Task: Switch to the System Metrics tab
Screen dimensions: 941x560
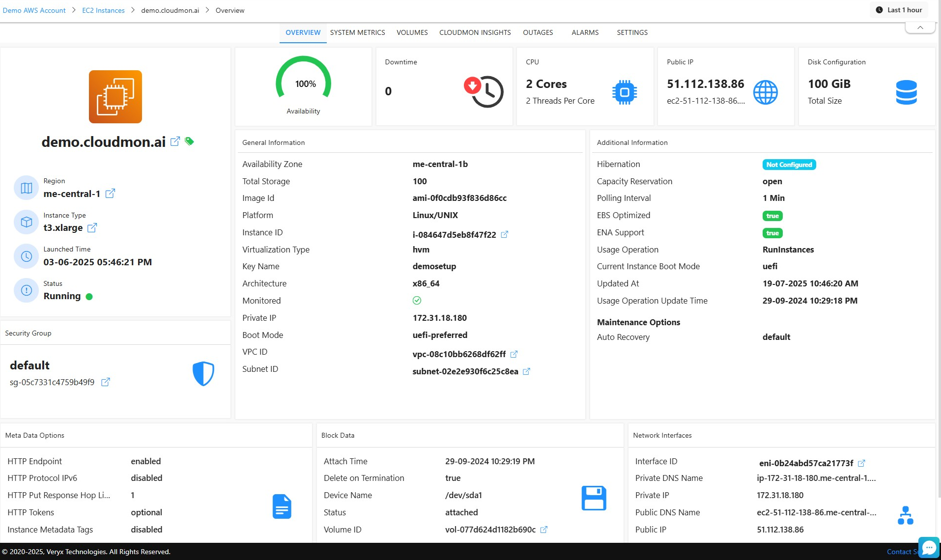Action: tap(357, 32)
